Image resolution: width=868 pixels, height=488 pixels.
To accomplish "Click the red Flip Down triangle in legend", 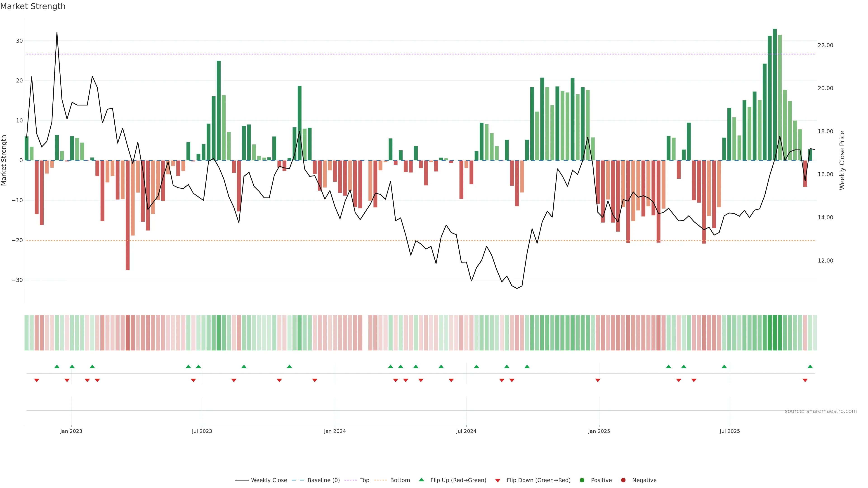I will [x=498, y=481].
